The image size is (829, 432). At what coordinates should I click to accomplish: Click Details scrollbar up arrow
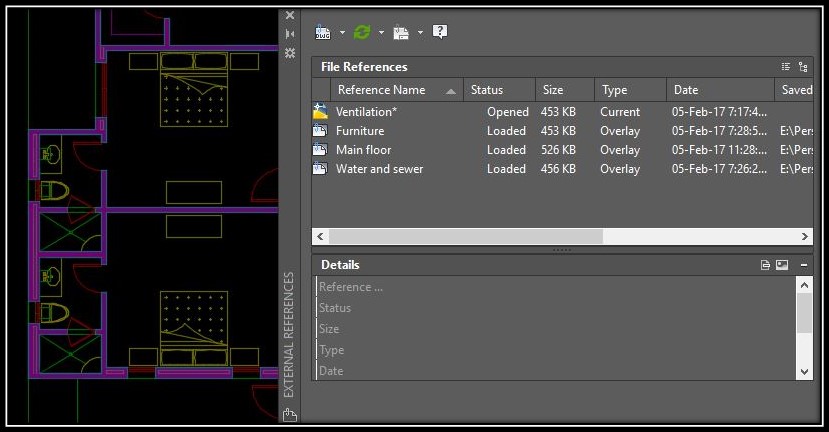pos(804,286)
